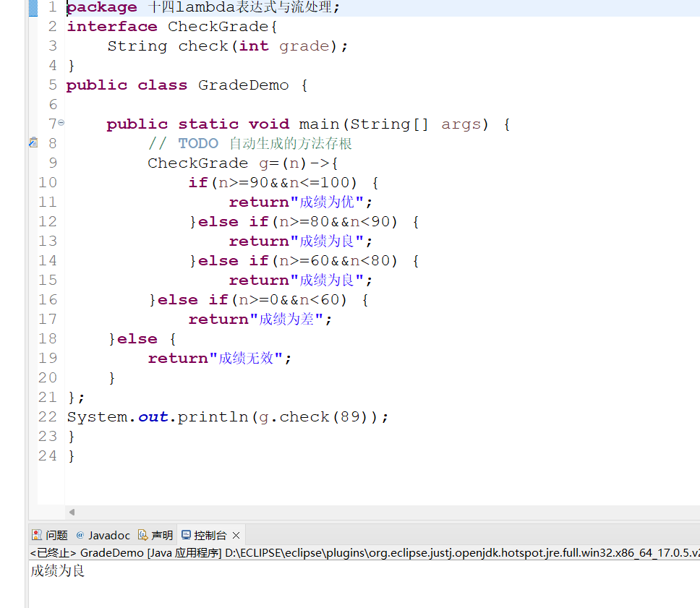700x608 pixels.
Task: Click the console output 成绩为良
Action: click(x=58, y=571)
